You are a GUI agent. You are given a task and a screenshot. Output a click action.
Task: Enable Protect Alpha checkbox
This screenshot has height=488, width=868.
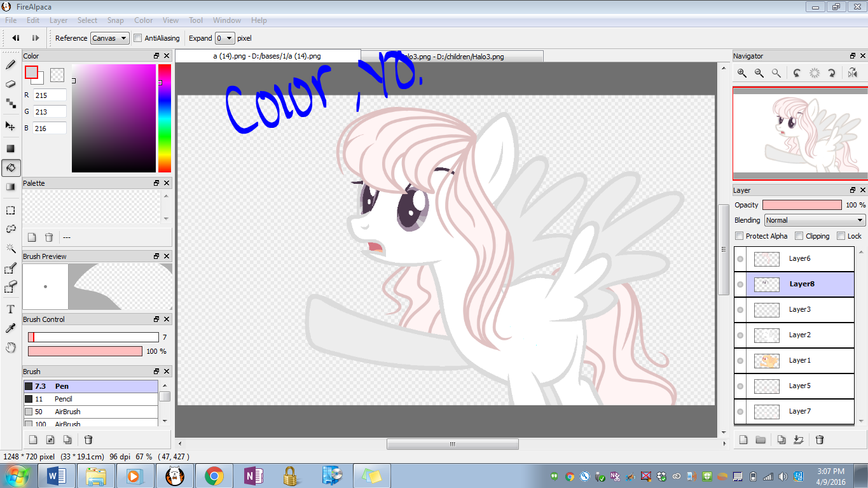pos(739,236)
